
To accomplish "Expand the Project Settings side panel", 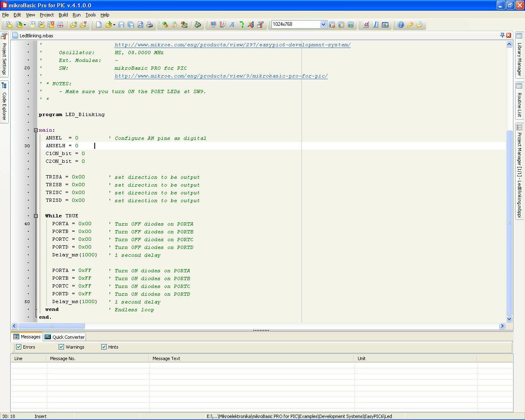I will coord(4,54).
